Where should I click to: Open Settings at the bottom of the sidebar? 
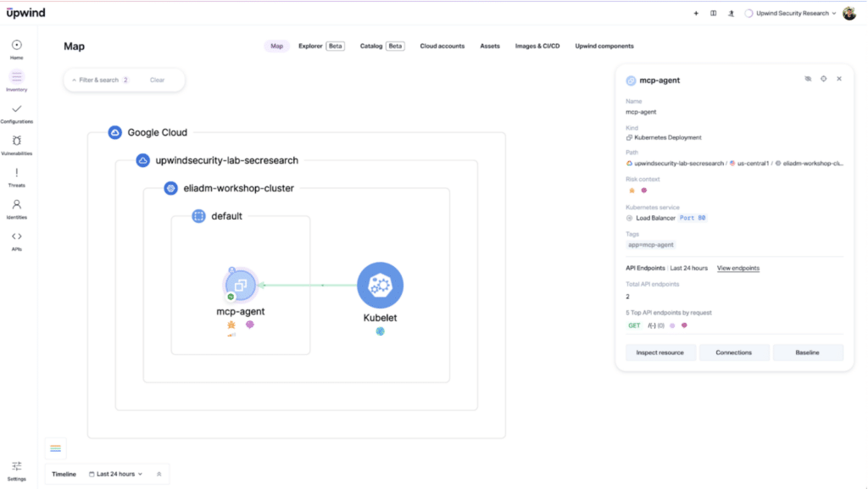click(17, 466)
